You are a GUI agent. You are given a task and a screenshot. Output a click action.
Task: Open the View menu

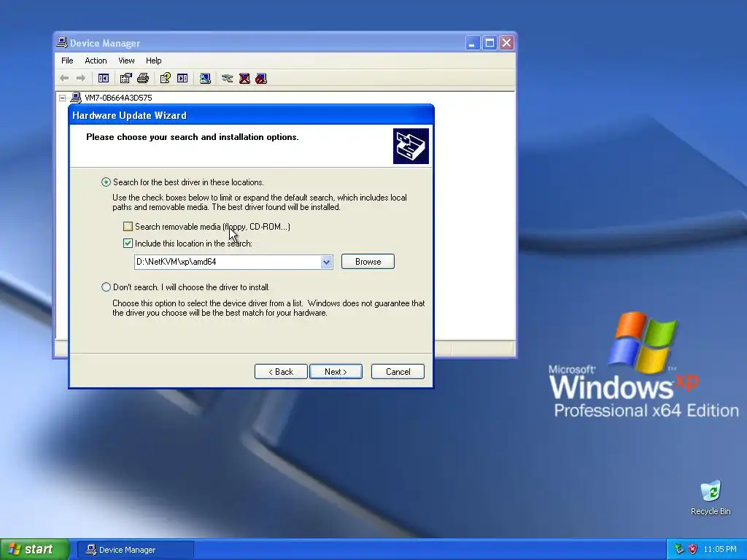click(126, 61)
